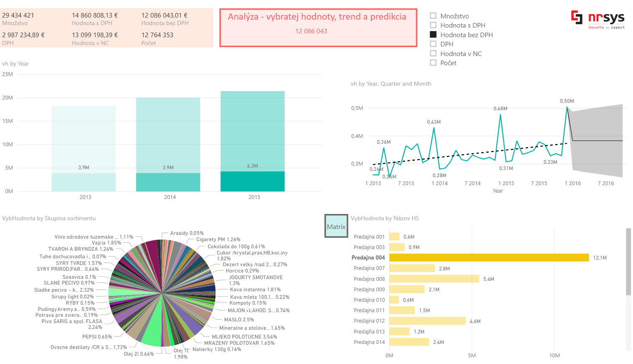
Task: Select the Matrix visual icon
Action: click(336, 226)
